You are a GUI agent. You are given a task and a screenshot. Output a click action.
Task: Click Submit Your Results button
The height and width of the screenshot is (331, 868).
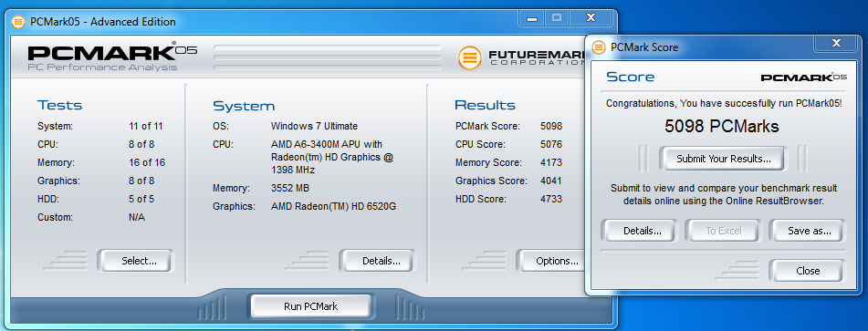coord(723,159)
